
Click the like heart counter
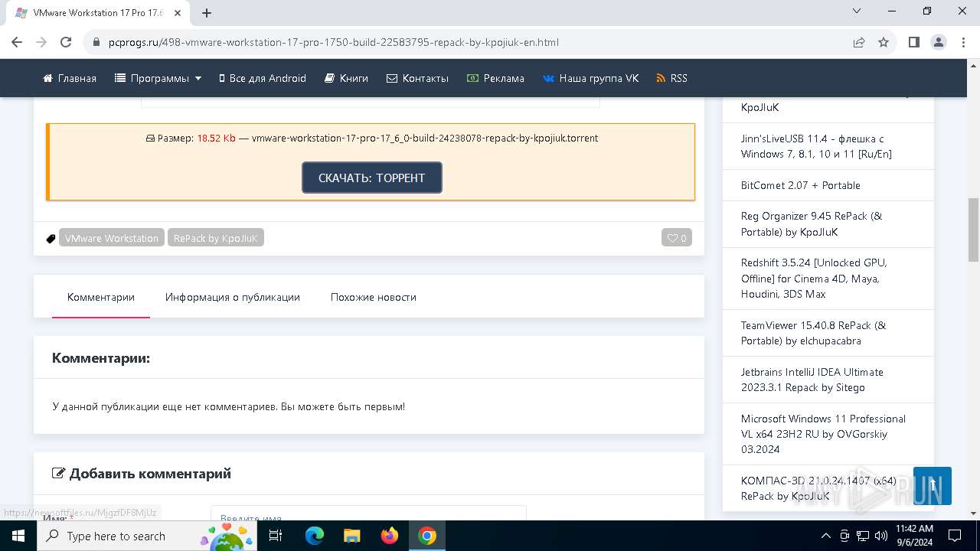coord(677,238)
